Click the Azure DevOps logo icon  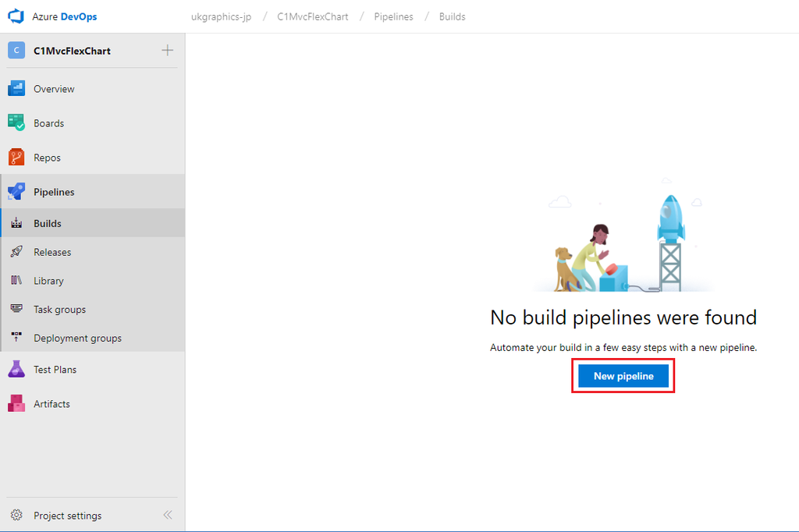[16, 16]
